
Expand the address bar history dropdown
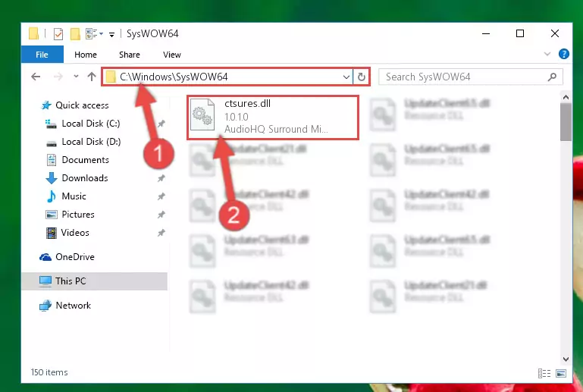pyautogui.click(x=346, y=77)
